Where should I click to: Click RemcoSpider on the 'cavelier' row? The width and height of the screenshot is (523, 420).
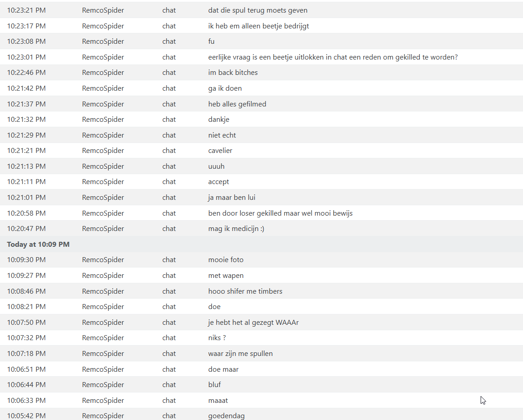point(103,151)
